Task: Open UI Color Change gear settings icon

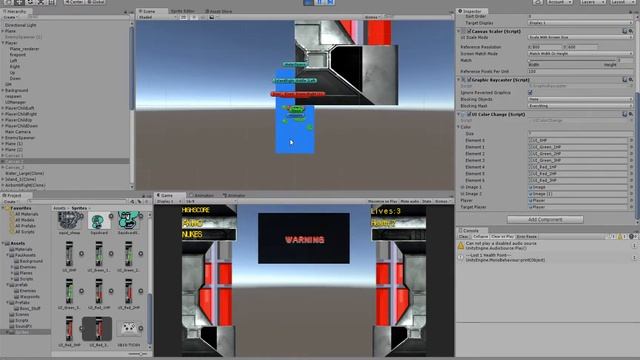Action: 631,114
